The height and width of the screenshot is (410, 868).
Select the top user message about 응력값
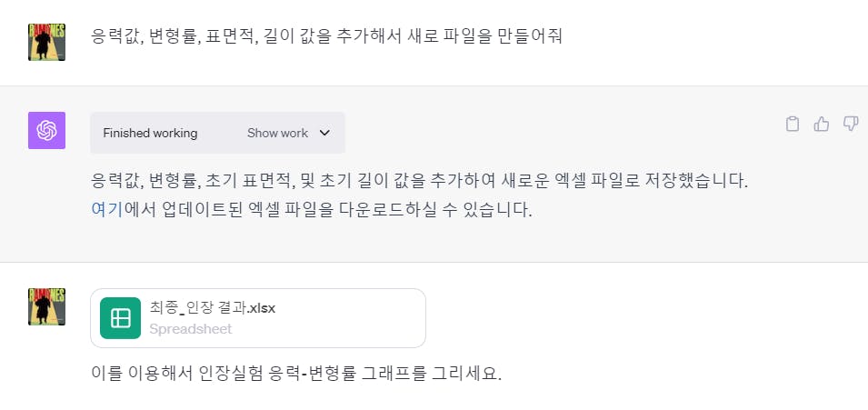coord(326,36)
